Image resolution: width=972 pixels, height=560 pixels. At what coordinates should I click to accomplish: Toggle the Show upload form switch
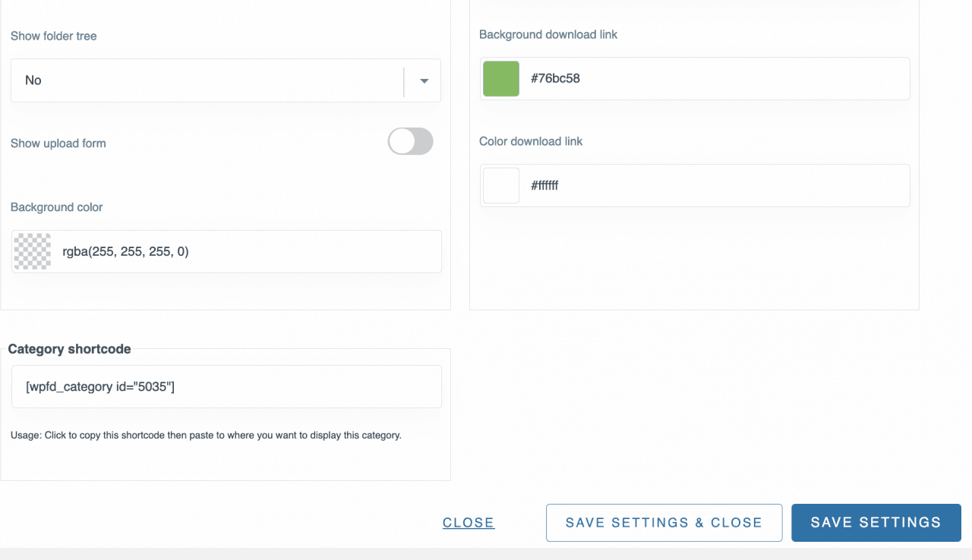[410, 142]
